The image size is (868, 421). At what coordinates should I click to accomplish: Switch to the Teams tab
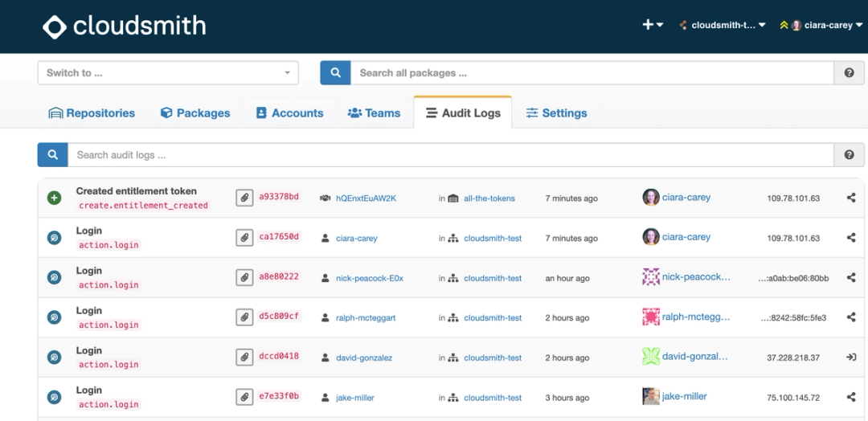[374, 112]
